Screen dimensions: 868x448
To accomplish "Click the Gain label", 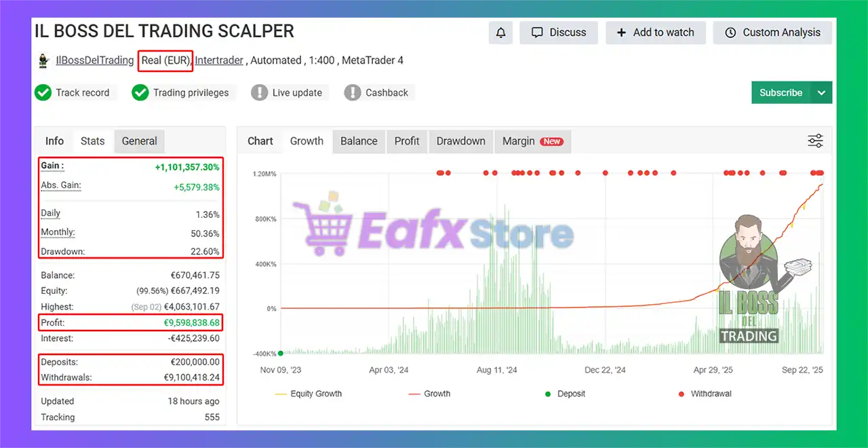I will coord(52,166).
